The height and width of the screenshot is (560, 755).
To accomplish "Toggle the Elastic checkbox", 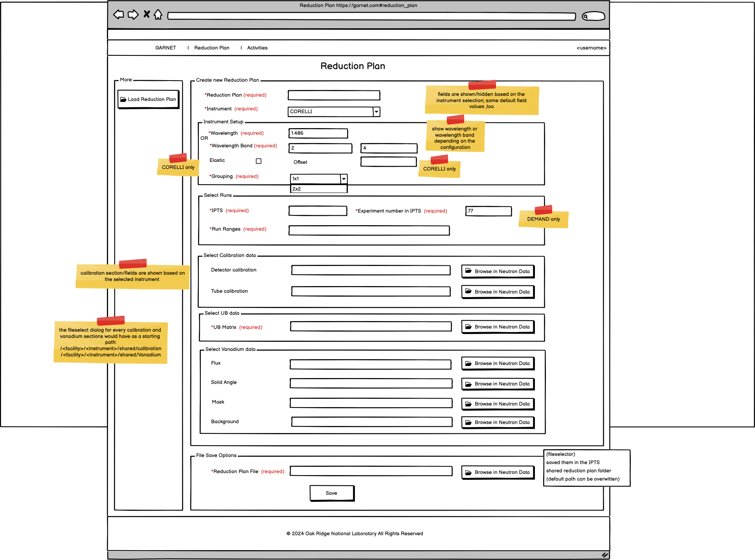I will [x=259, y=161].
